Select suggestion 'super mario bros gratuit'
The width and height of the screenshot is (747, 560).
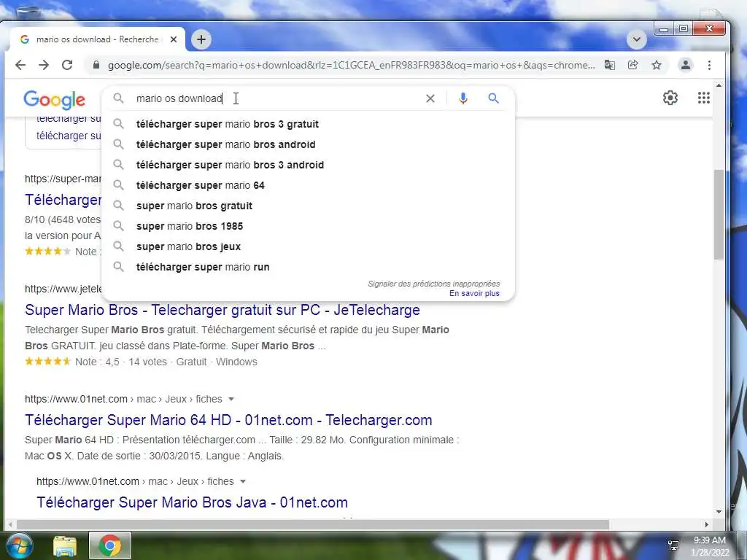pos(308,206)
